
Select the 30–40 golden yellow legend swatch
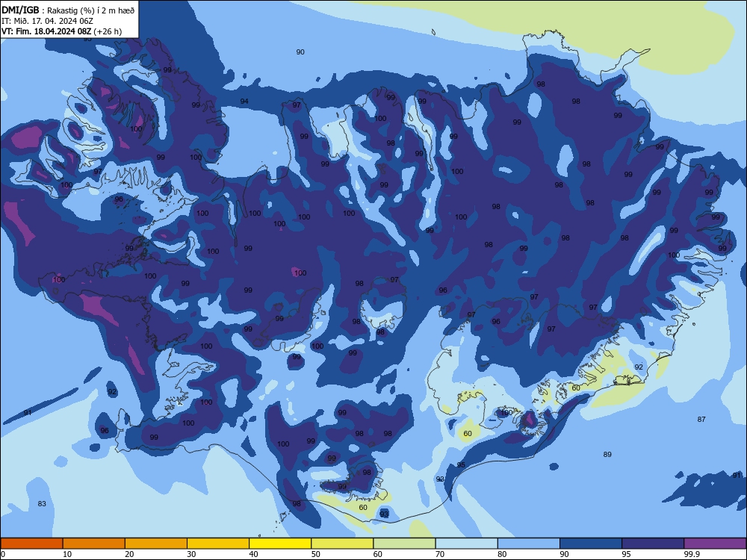pos(218,544)
